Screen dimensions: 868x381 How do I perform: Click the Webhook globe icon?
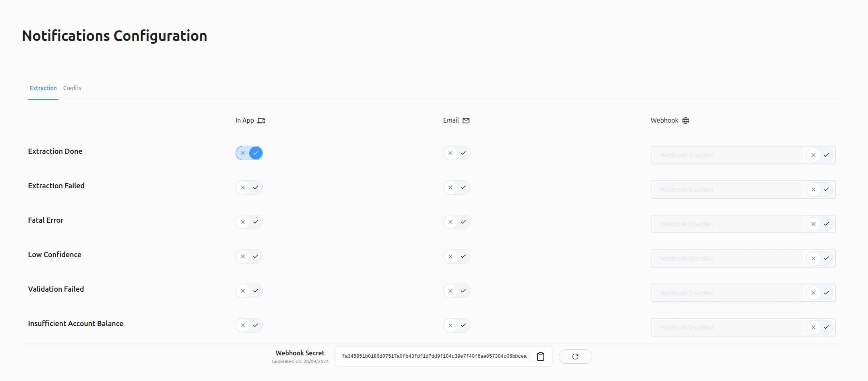point(686,121)
